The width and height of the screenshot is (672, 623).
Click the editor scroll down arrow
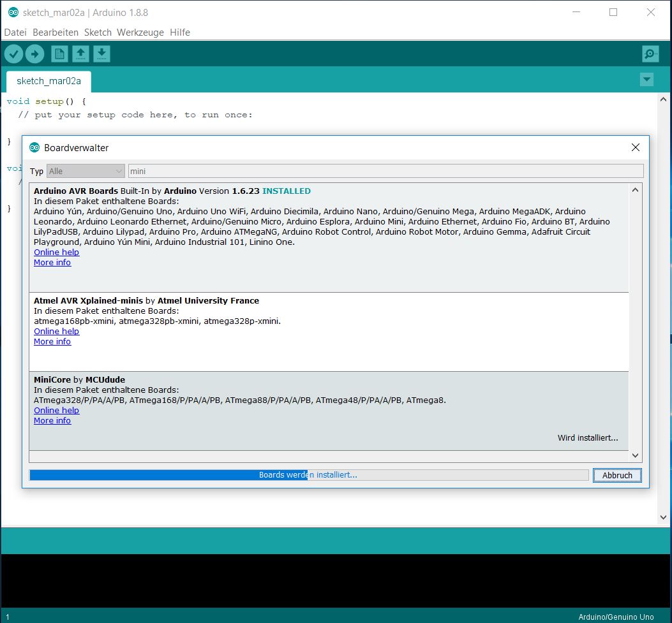(663, 517)
